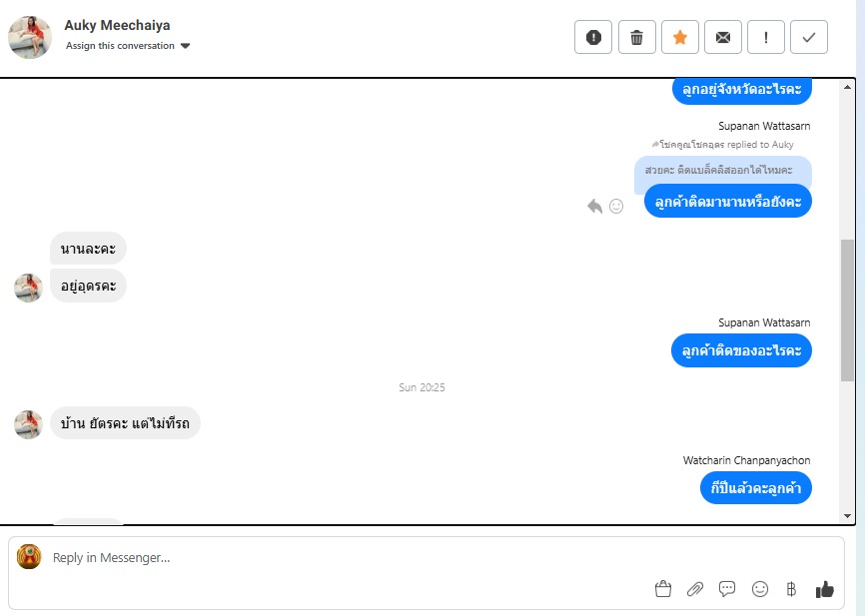The width and height of the screenshot is (865, 616).
Task: Click the Auky Meechaiya name heading
Action: 117,25
